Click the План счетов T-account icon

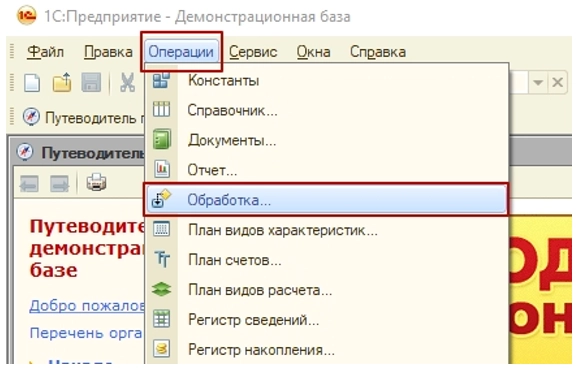pos(162,259)
